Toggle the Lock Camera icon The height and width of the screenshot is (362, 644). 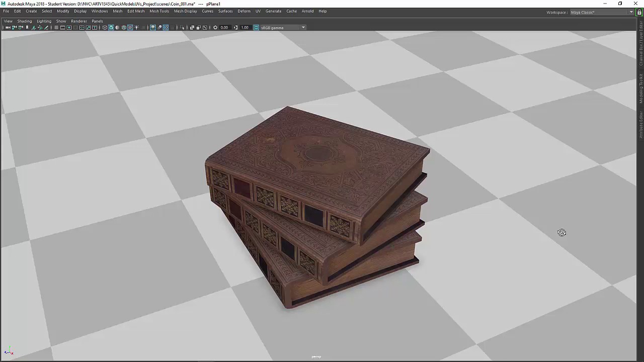tap(14, 28)
